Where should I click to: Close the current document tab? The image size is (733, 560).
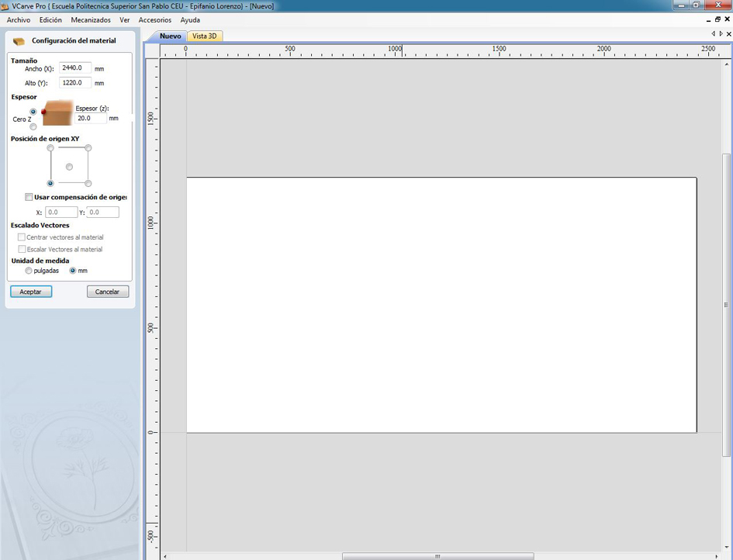pos(728,33)
